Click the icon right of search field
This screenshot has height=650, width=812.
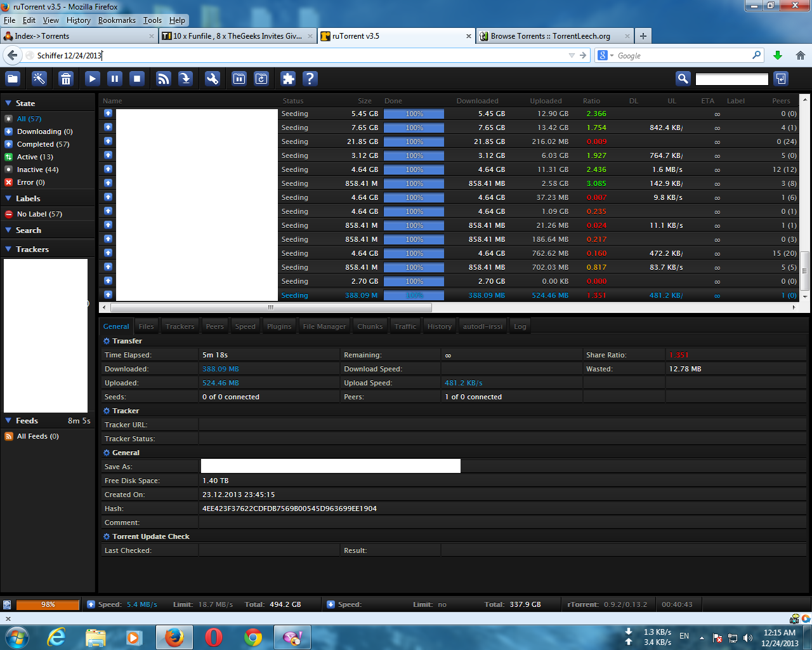pyautogui.click(x=781, y=79)
